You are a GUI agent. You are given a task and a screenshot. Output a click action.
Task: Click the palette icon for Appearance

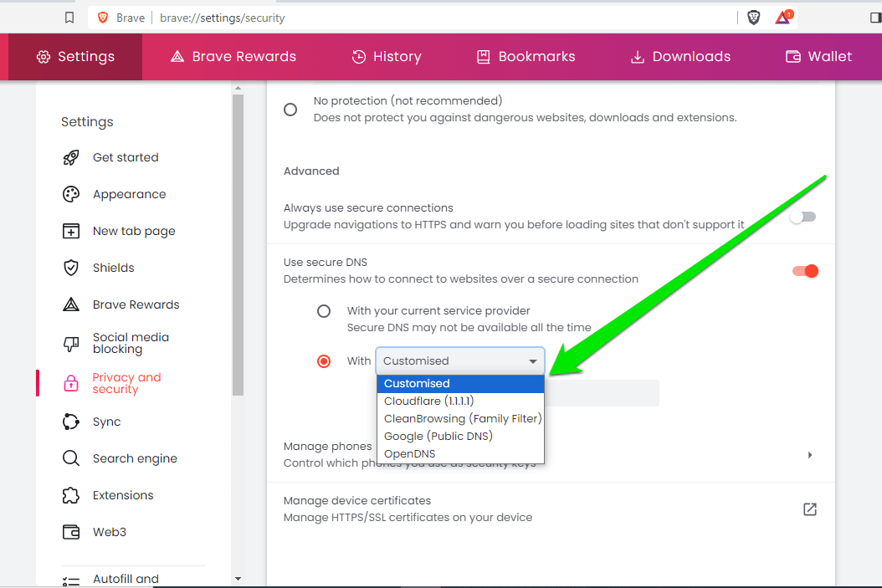click(71, 195)
